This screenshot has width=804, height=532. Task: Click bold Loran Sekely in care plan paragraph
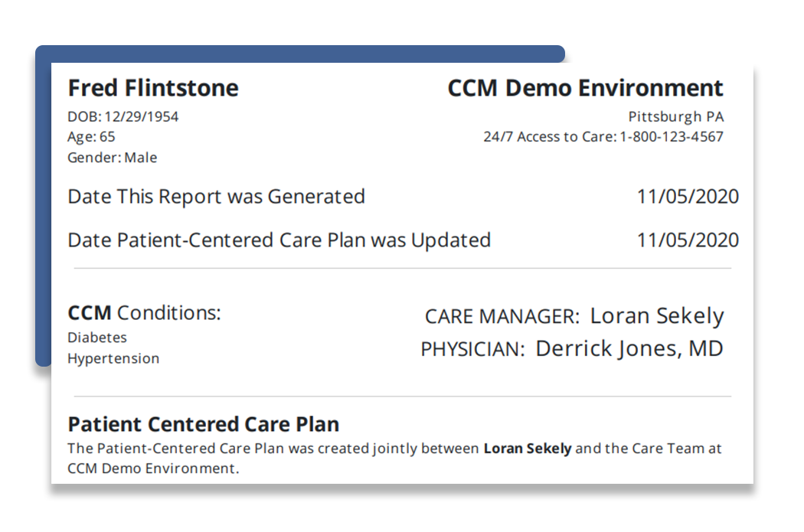coord(527,449)
